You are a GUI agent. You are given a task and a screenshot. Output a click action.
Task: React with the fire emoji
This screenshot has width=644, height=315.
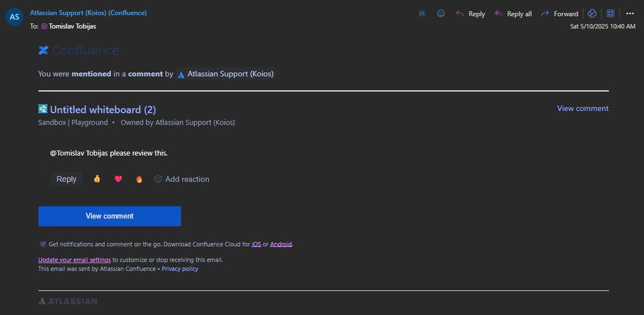coord(139,179)
